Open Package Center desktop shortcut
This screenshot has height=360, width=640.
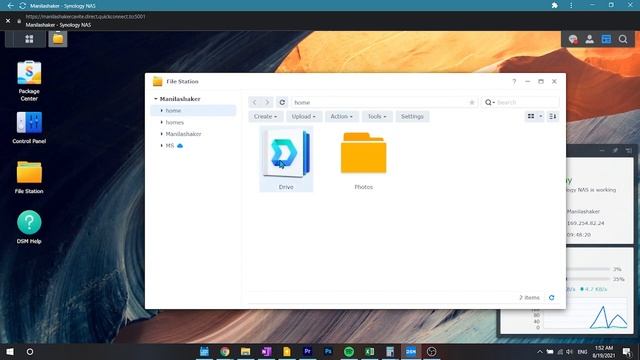[x=29, y=81]
